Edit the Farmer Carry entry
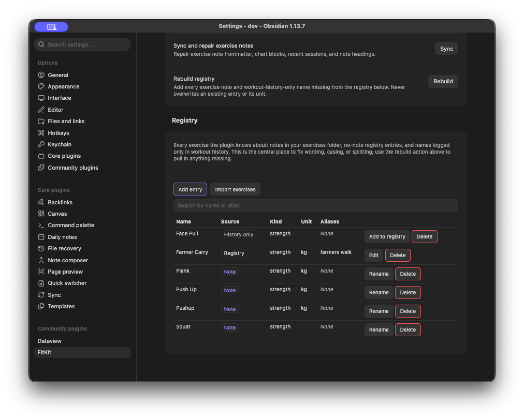The height and width of the screenshot is (420, 524). tap(374, 255)
